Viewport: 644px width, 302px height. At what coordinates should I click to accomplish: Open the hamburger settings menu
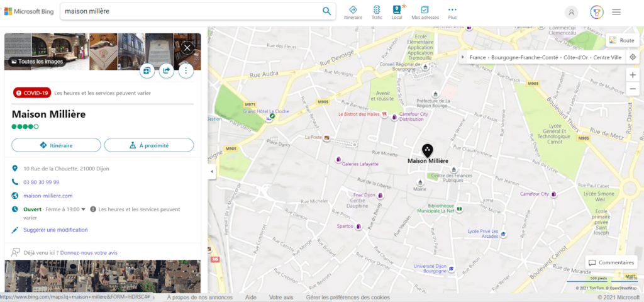point(616,13)
